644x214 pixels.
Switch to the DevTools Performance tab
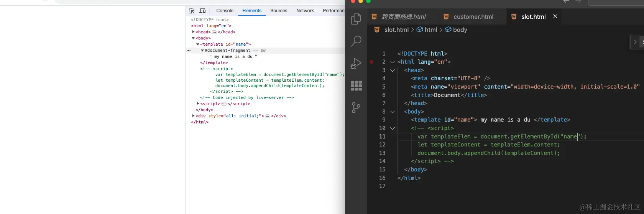point(333,11)
